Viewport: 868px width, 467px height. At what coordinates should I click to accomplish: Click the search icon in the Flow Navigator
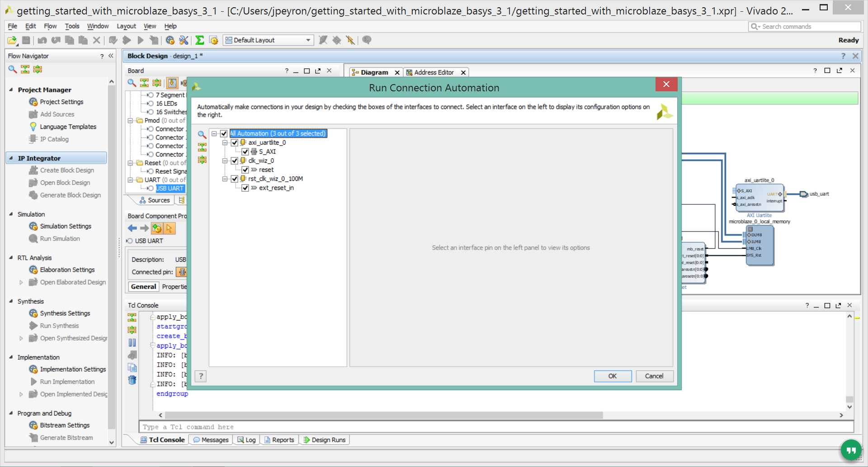13,69
